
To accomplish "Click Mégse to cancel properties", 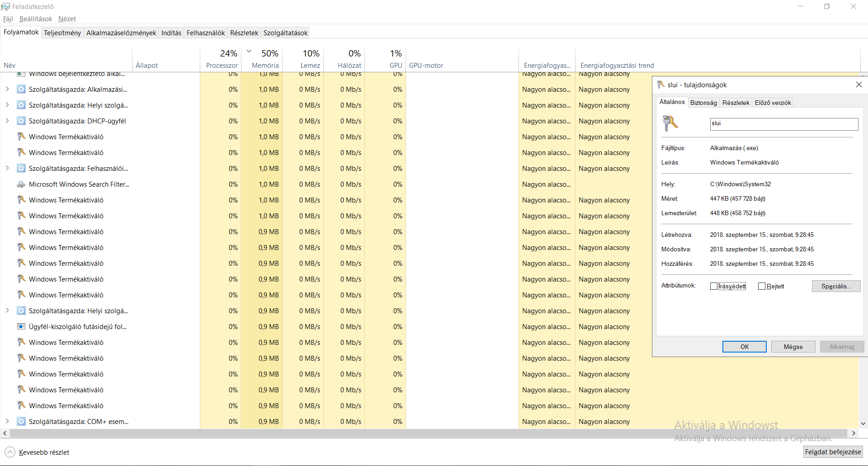I will point(793,347).
